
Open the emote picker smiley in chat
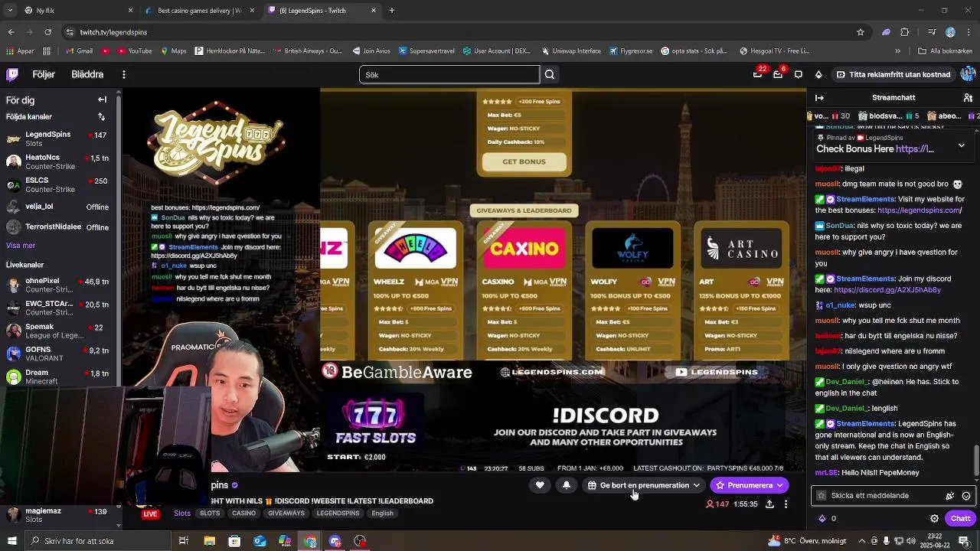tap(966, 496)
